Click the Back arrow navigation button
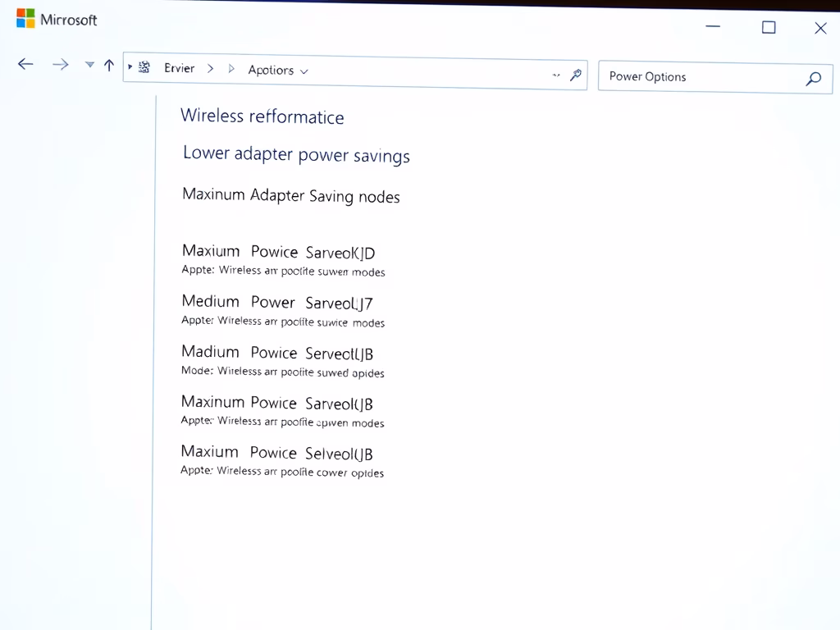Viewport: 840px width, 630px height. (25, 65)
